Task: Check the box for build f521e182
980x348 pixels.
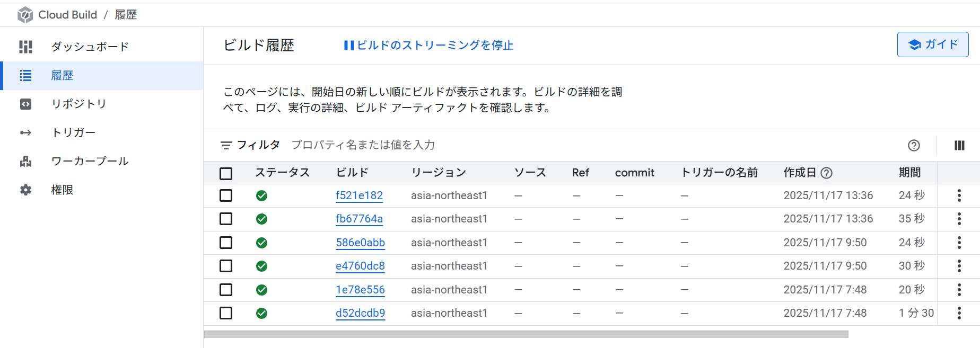Action: [226, 195]
